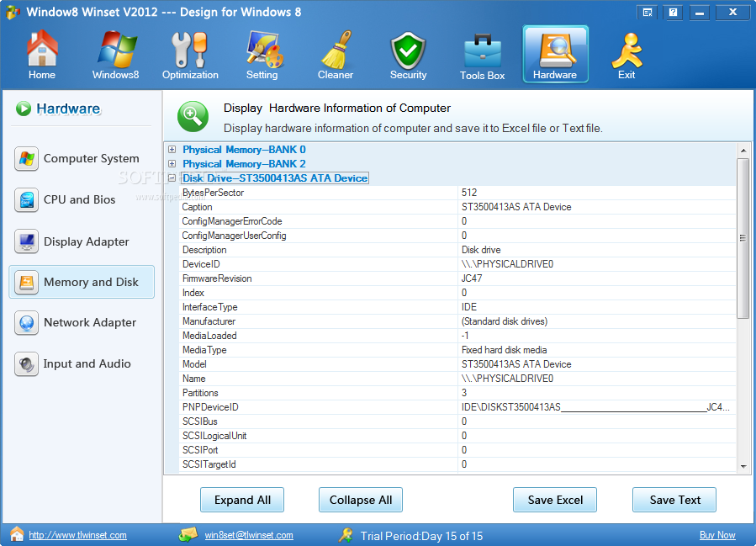The height and width of the screenshot is (546, 756).
Task: Click the Buy Now link
Action: (717, 535)
